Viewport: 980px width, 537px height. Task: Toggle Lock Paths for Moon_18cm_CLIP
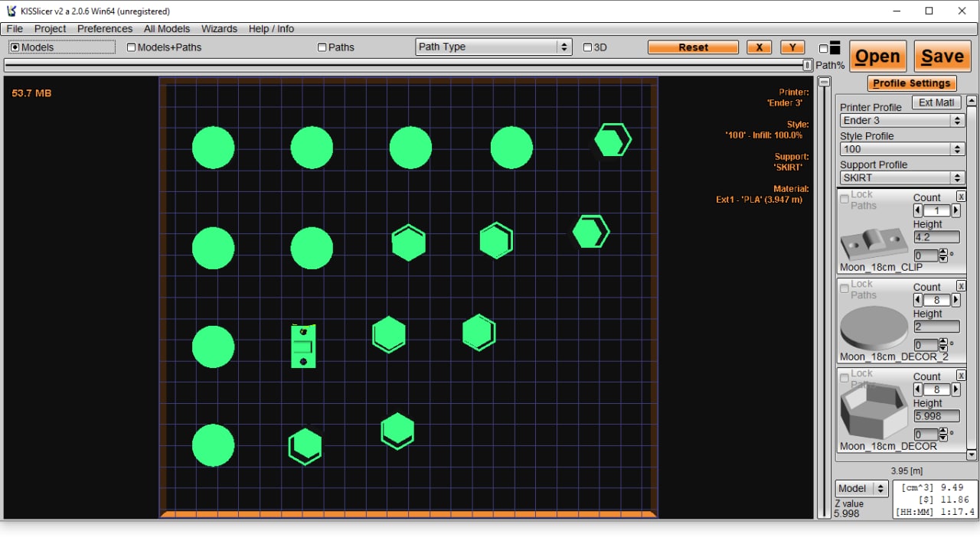(x=844, y=199)
